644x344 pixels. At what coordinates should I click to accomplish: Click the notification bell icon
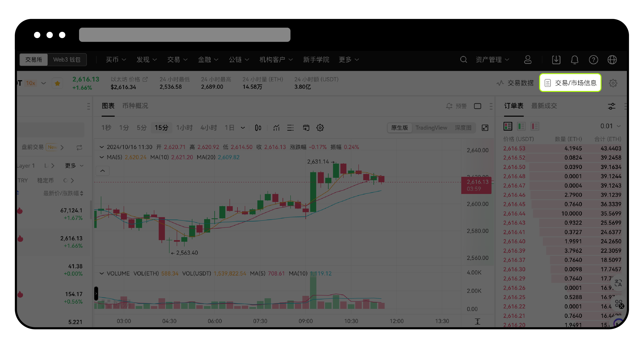coord(575,59)
